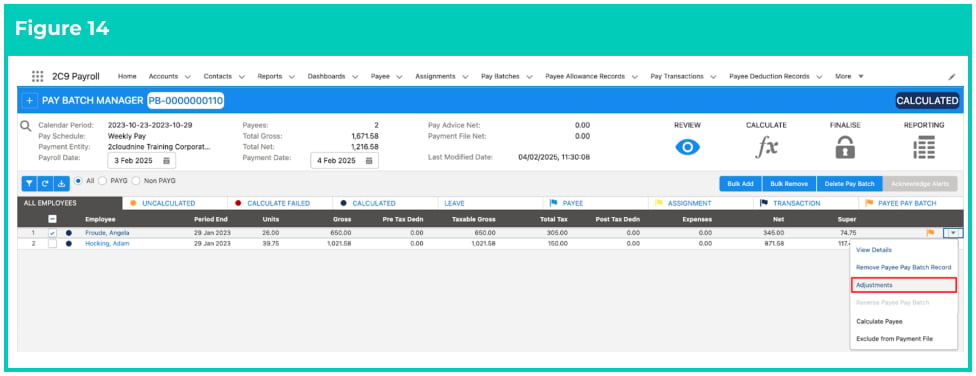Click the calculated status dot for Froude, Angela

pyautogui.click(x=68, y=233)
